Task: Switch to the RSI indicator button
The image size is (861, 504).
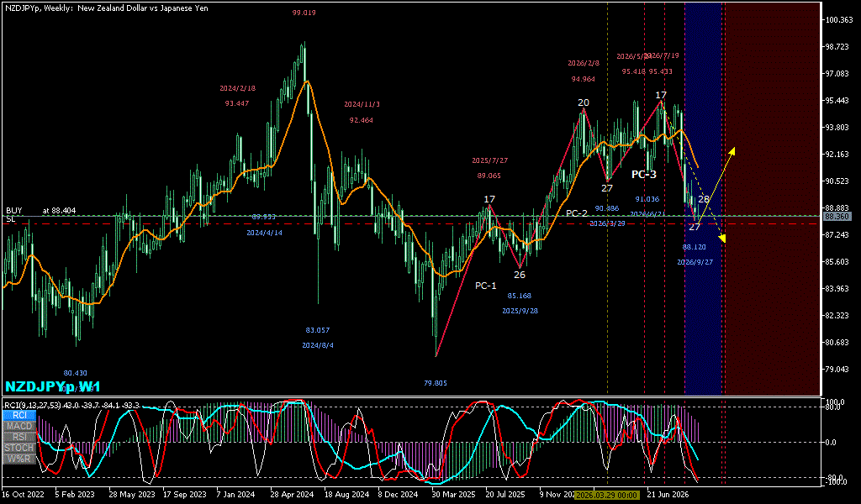Action: point(20,437)
